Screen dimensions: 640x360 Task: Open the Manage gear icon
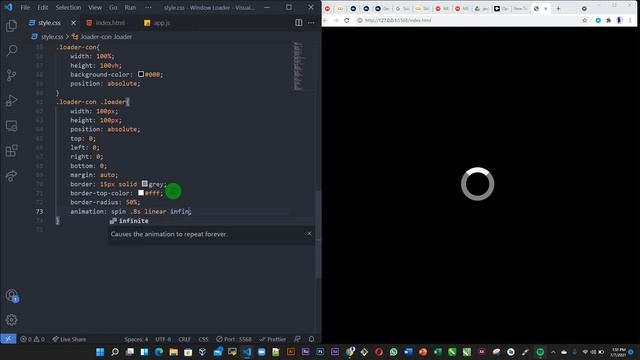click(11, 320)
